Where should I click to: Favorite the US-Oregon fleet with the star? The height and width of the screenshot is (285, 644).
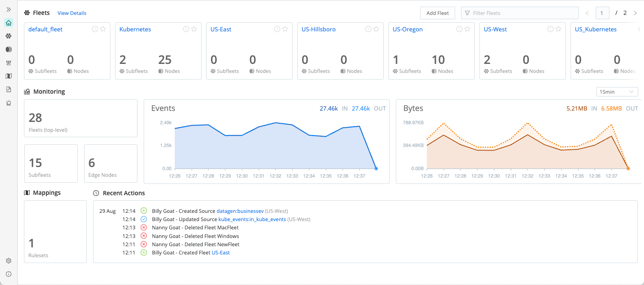click(467, 29)
